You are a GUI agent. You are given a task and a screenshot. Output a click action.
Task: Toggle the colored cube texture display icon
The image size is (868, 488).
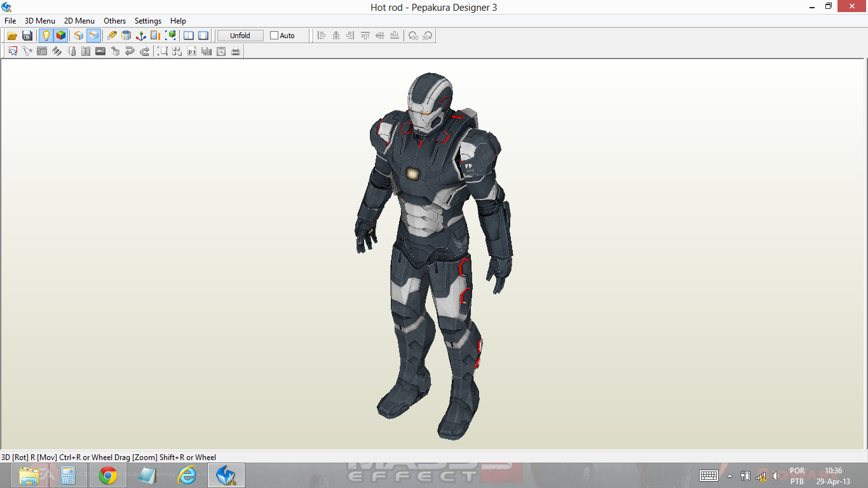[61, 36]
